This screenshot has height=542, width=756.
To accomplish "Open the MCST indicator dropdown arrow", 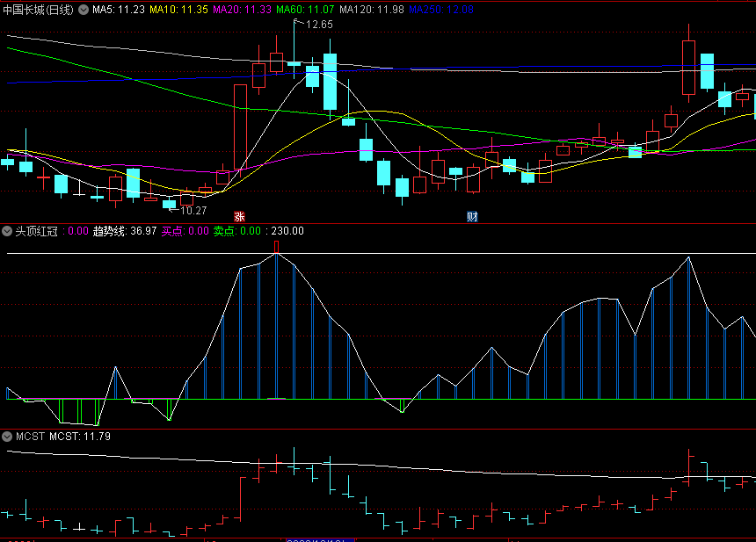I will coord(7,437).
